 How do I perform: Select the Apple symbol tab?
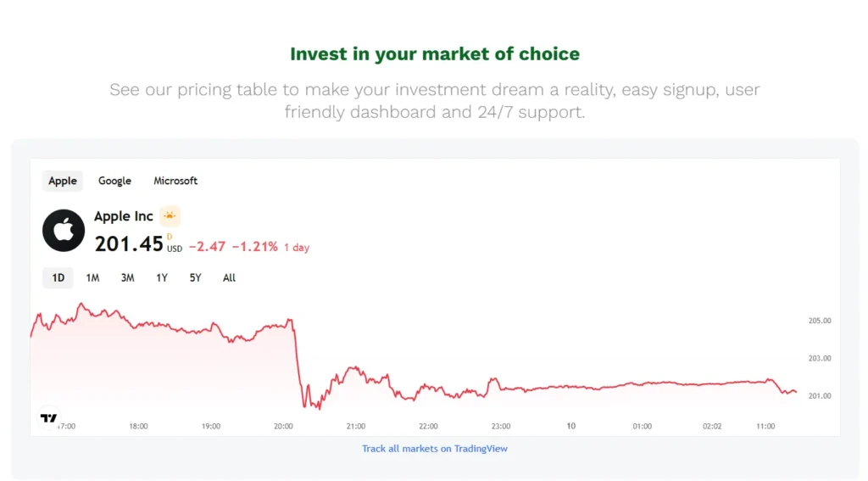[63, 181]
